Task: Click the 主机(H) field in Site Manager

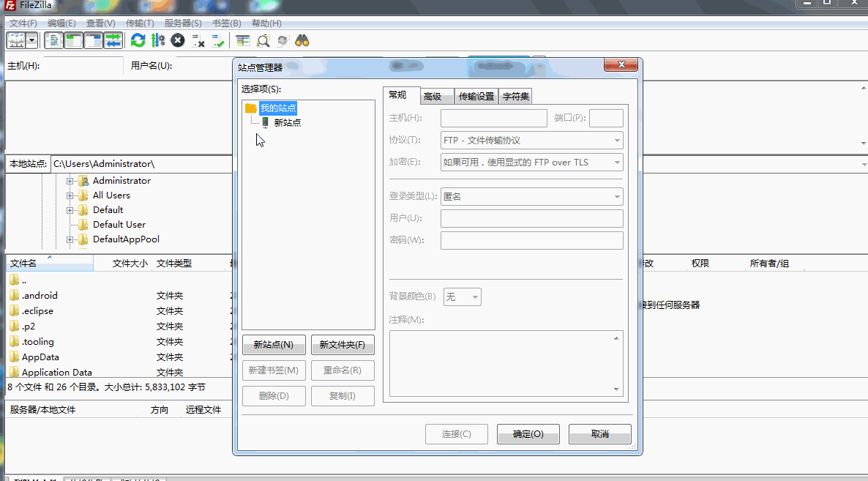Action: (494, 118)
